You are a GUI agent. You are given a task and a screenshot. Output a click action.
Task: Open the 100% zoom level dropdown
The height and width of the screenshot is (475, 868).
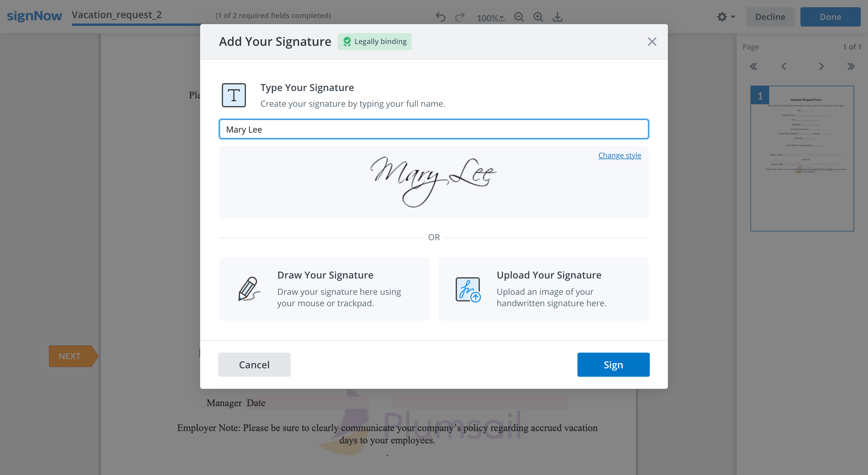pyautogui.click(x=491, y=17)
